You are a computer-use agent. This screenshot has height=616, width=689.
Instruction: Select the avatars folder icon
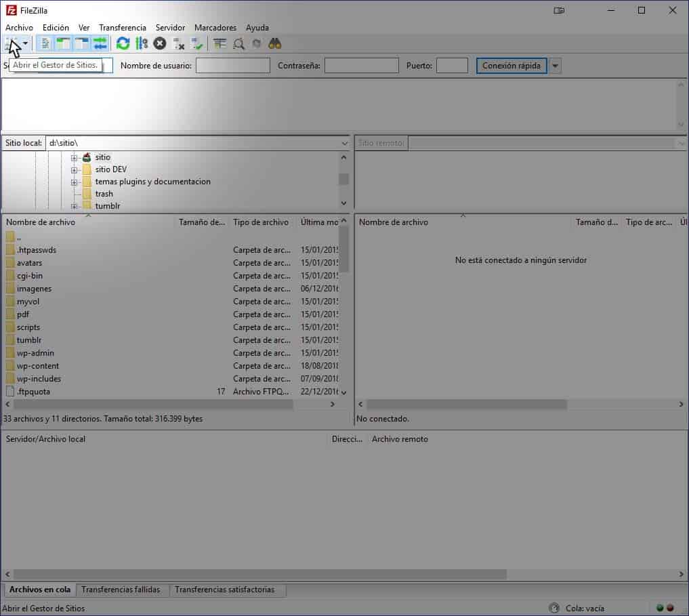point(10,263)
